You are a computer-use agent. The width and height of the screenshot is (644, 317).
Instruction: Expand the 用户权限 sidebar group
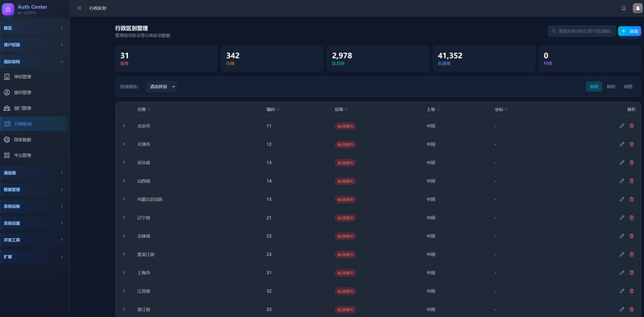(34, 45)
